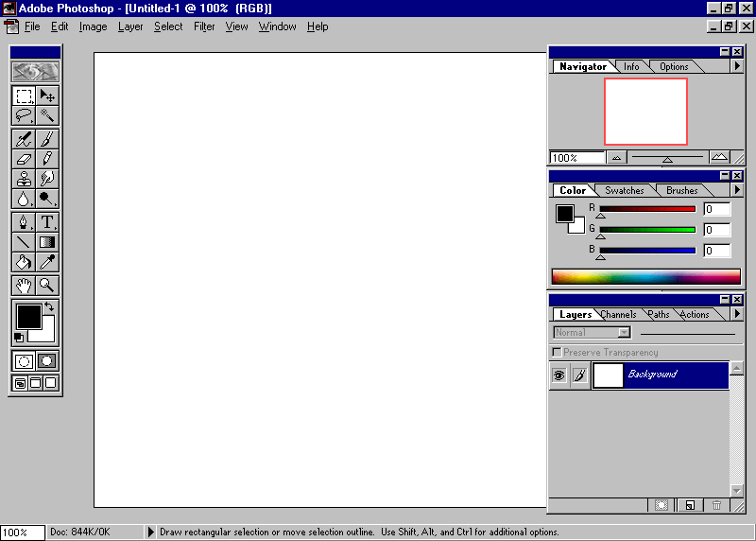Select the Paintbrush tool
Viewport: 756px width, 541px height.
click(47, 139)
